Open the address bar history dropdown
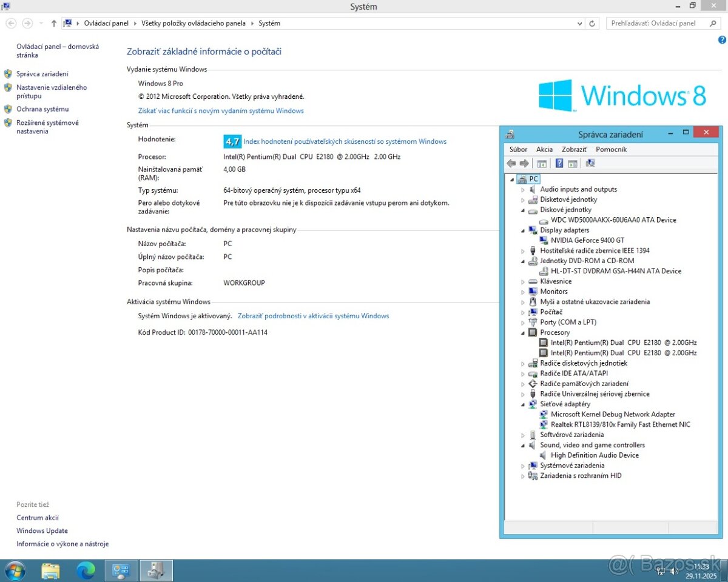The height and width of the screenshot is (582, 728). point(579,23)
